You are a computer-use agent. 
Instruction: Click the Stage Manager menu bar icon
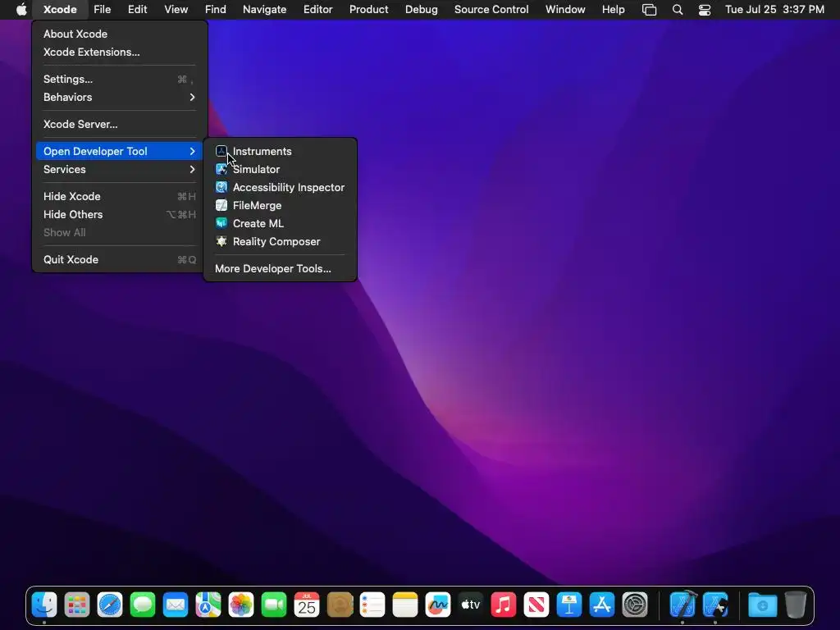click(650, 10)
